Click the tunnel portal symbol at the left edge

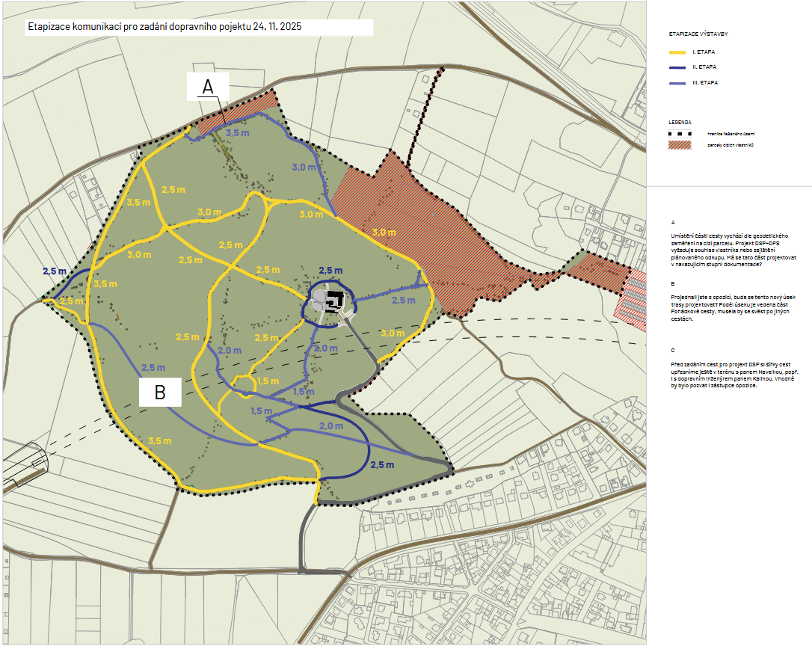(26, 461)
